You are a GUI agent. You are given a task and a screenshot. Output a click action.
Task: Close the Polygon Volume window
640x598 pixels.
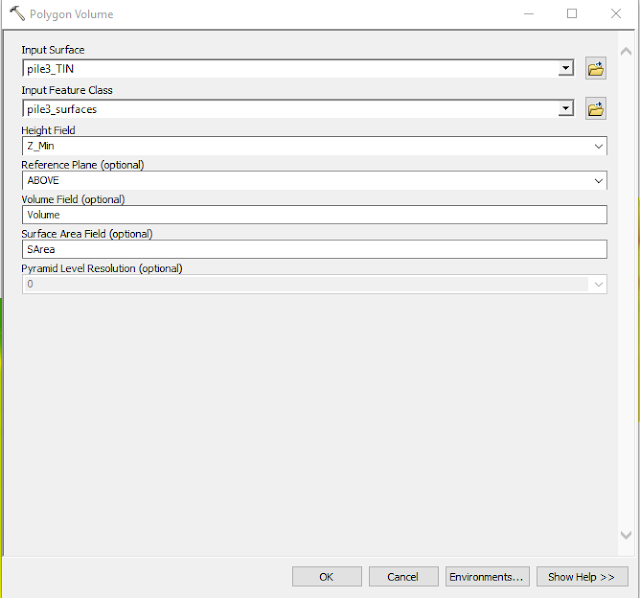tap(616, 14)
